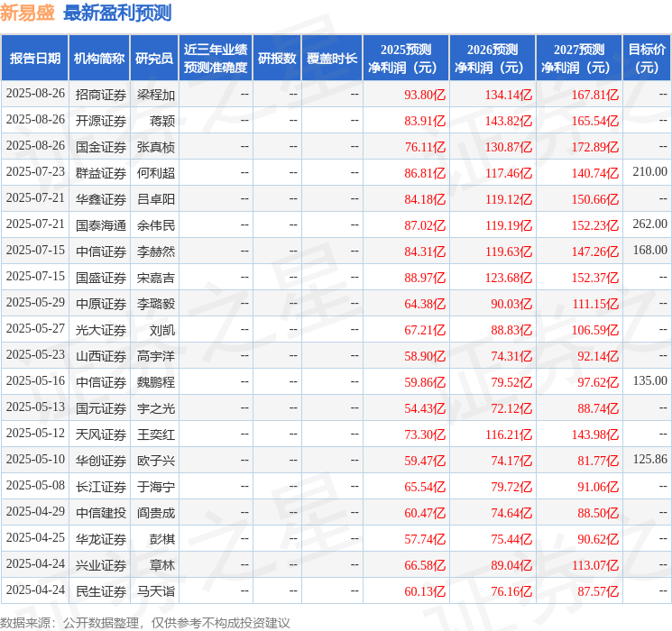Click the 覆盖时长 column header
The width and height of the screenshot is (672, 631).
[x=332, y=59]
